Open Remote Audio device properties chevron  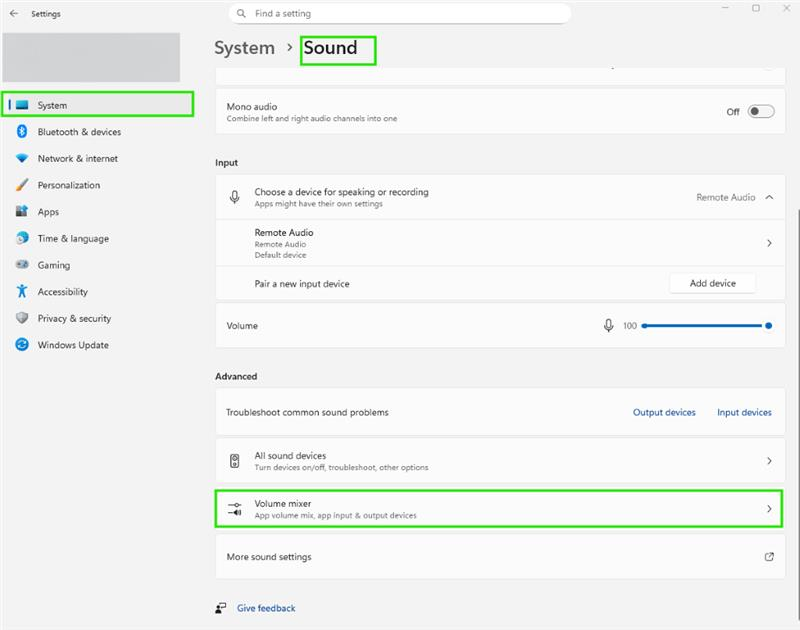[769, 243]
